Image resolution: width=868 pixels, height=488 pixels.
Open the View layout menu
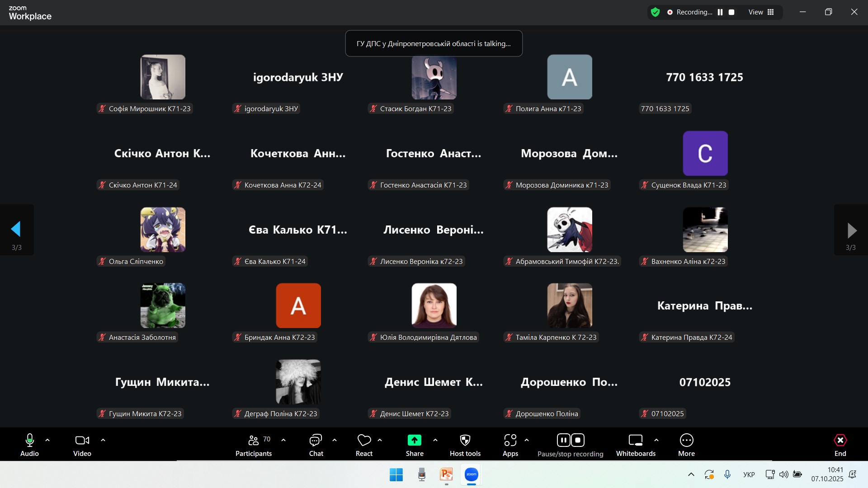pos(761,12)
